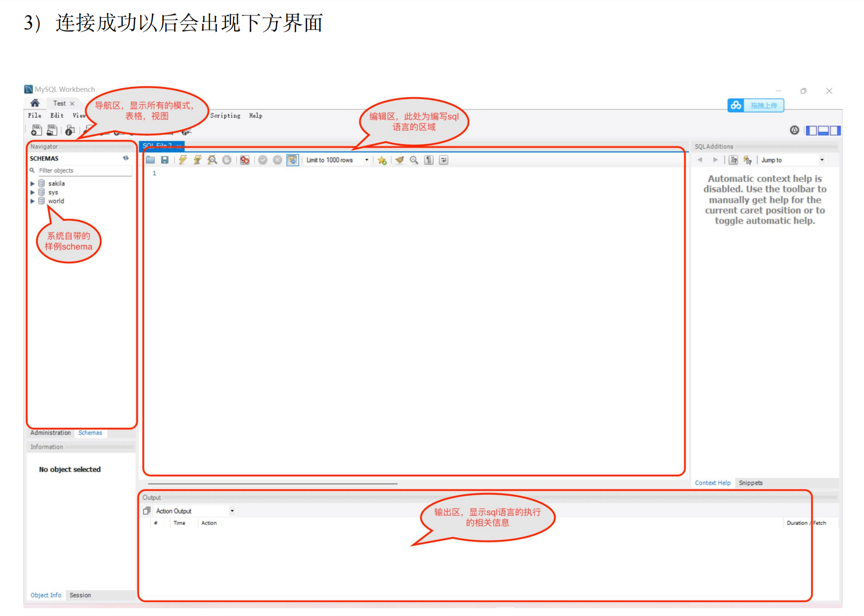Switch to the Administration tab
864x616 pixels.
(50, 433)
